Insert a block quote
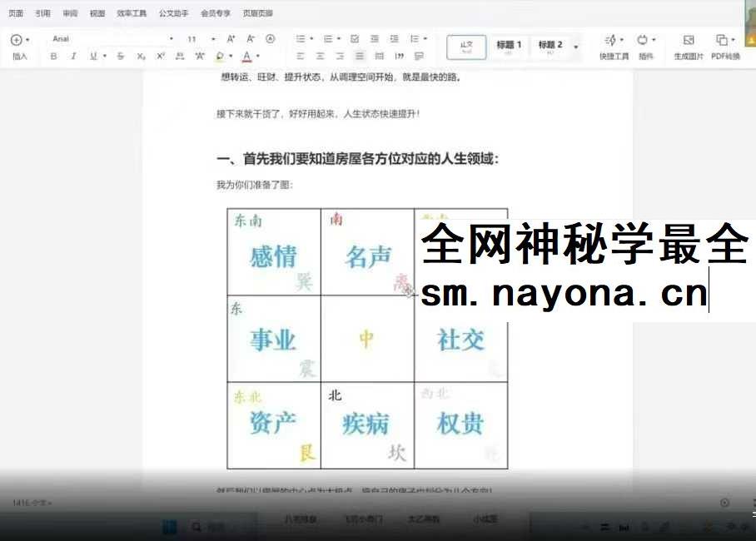The image size is (756, 541). coord(399,57)
